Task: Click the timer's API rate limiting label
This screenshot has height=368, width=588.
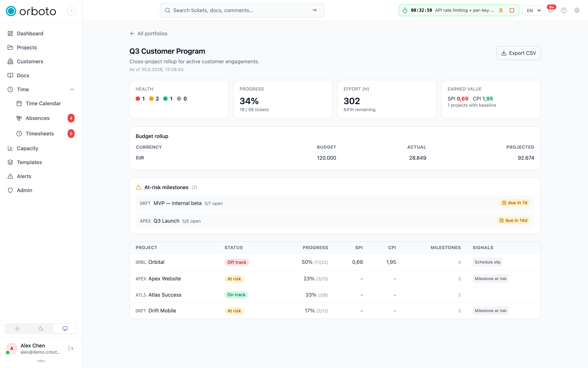Action: click(x=464, y=10)
